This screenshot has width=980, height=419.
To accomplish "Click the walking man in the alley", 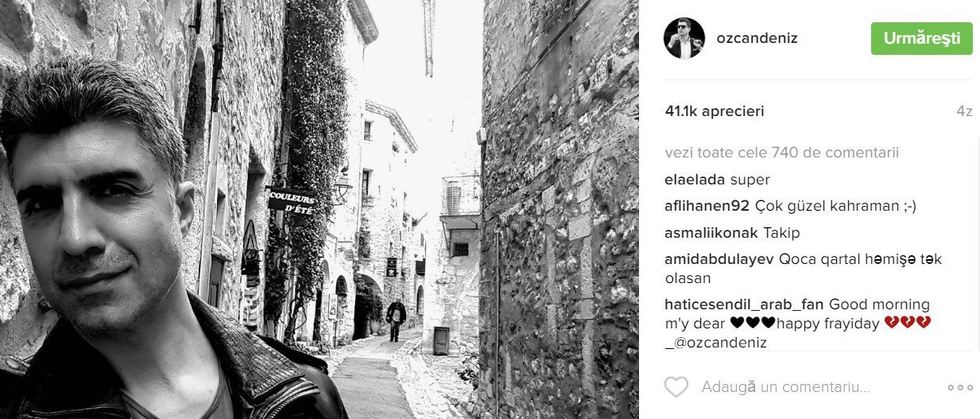I will click(x=396, y=320).
